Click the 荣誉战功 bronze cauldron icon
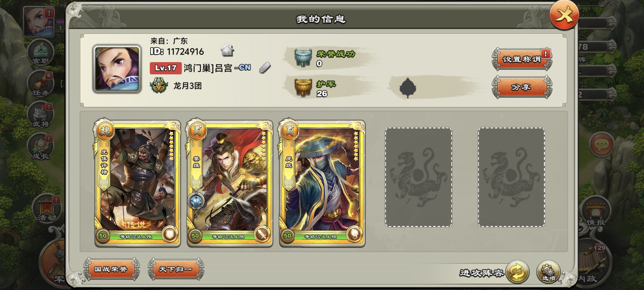Viewport: 644px width, 290px height. coord(303,58)
